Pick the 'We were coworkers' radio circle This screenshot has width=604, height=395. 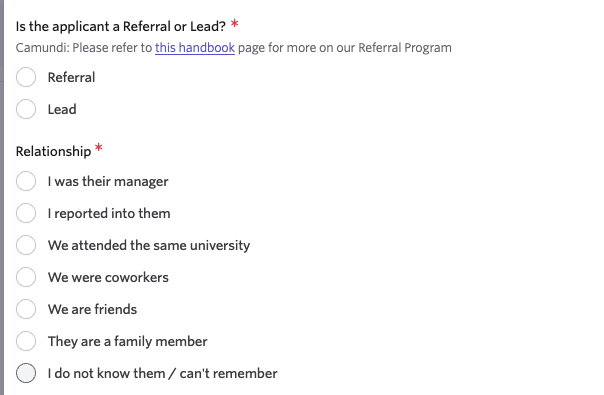pyautogui.click(x=26, y=277)
